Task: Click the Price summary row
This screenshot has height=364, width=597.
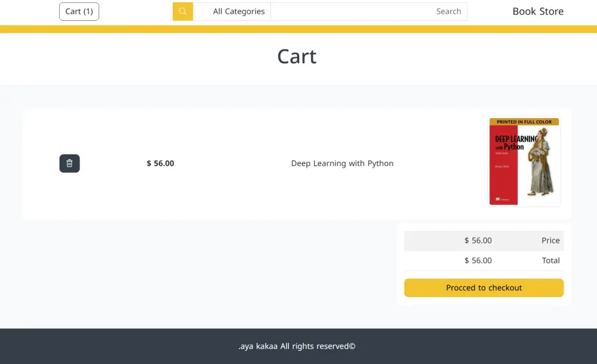Action: [x=484, y=240]
